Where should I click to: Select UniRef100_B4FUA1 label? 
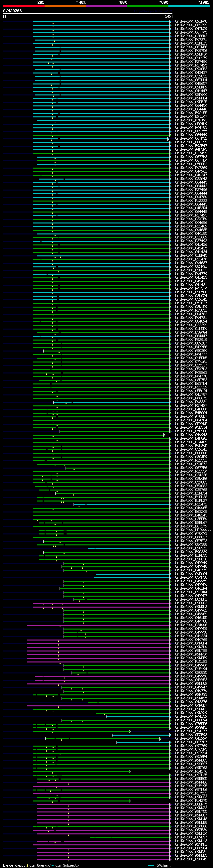coord(191,438)
